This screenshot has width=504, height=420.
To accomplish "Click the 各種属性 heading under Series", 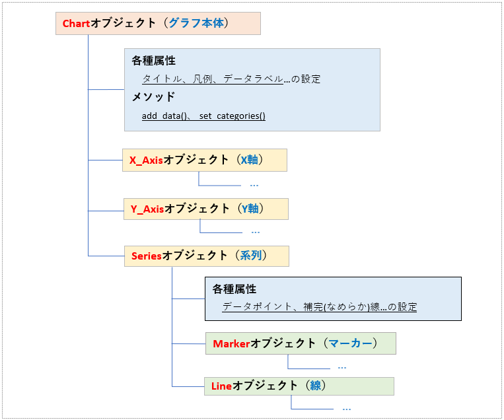I will tap(234, 289).
